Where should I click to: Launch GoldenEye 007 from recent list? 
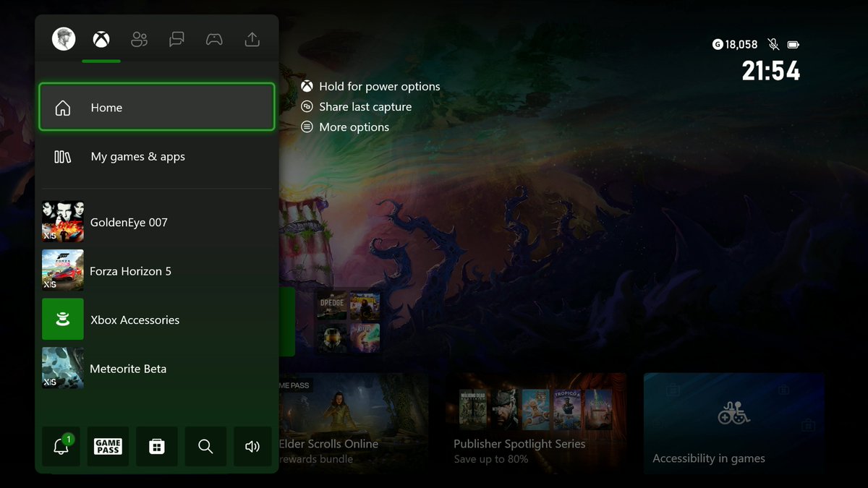pyautogui.click(x=157, y=221)
